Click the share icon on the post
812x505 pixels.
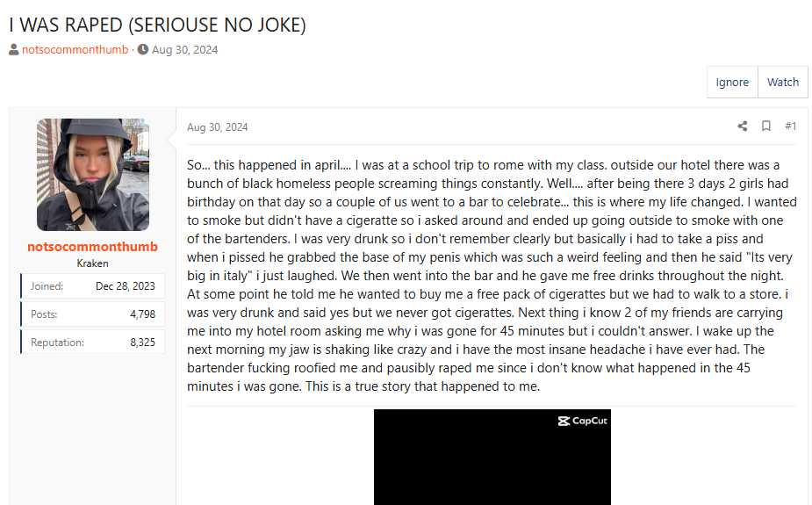[743, 126]
